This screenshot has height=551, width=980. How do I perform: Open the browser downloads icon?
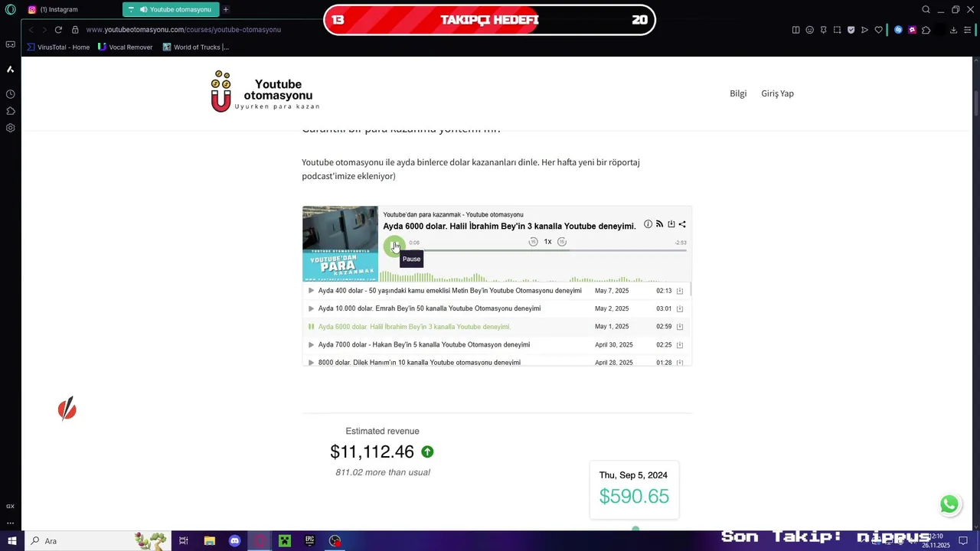coord(953,30)
